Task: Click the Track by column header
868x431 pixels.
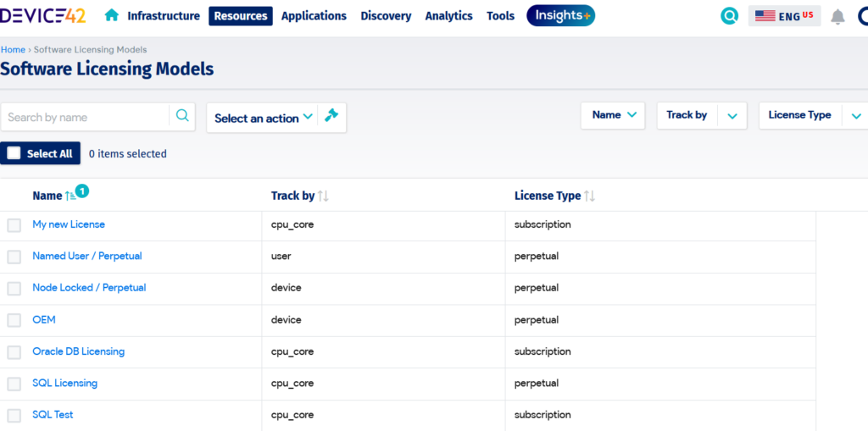Action: click(292, 196)
